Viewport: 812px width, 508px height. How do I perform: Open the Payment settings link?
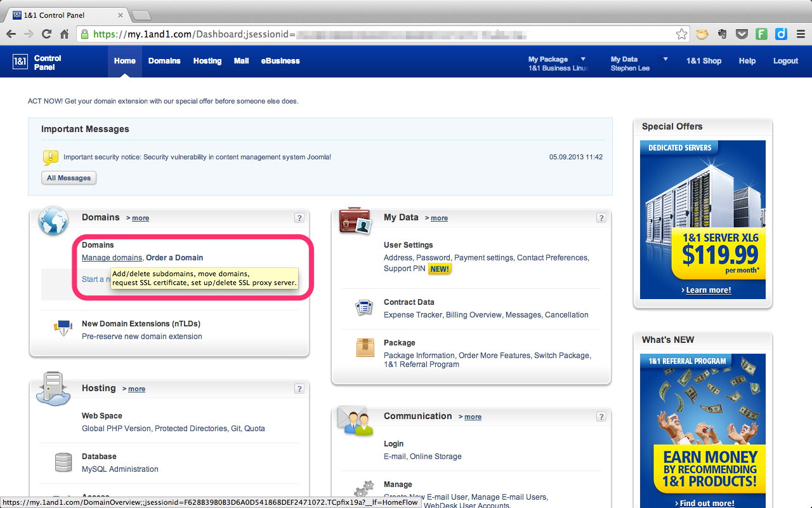click(483, 258)
